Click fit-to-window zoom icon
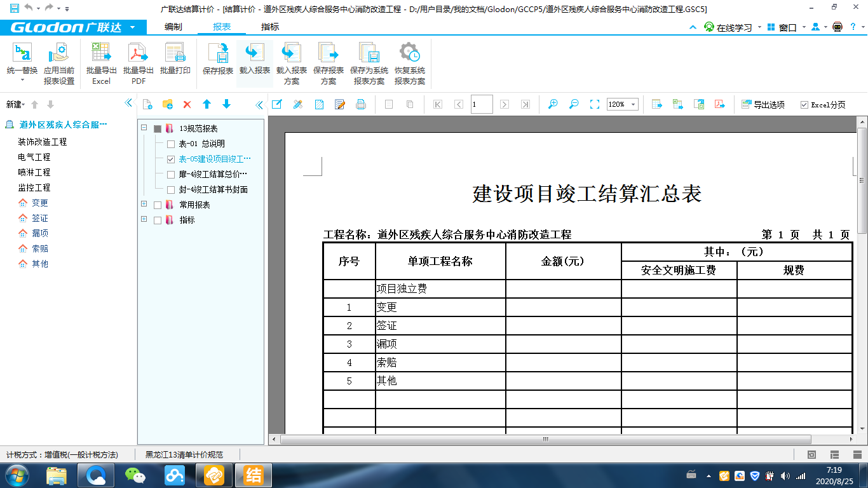The image size is (868, 488). tap(595, 104)
